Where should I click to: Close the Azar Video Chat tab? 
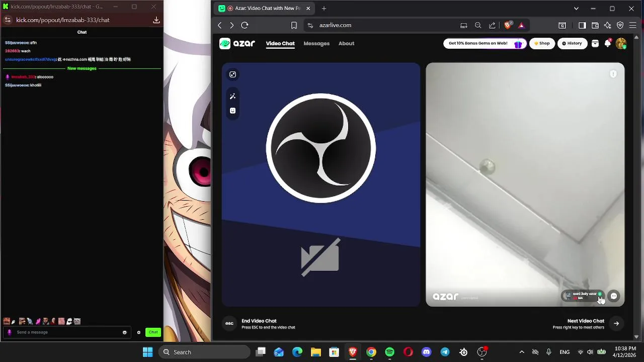pos(308,8)
